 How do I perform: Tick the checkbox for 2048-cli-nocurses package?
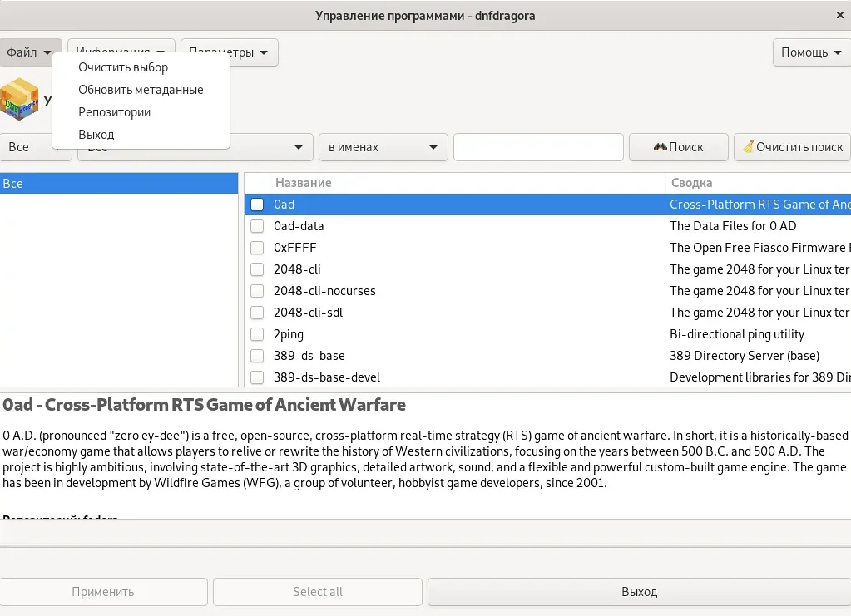pos(257,291)
